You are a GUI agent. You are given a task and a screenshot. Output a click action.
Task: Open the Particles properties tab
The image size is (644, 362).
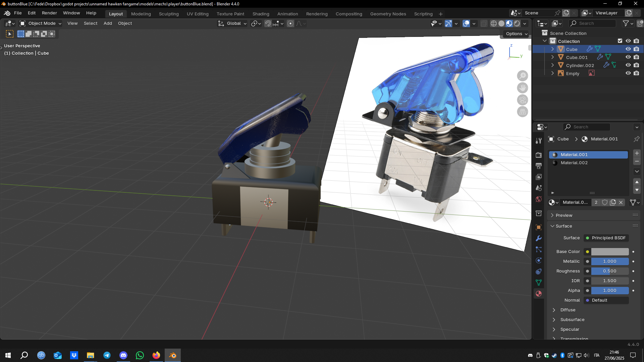pos(539,249)
